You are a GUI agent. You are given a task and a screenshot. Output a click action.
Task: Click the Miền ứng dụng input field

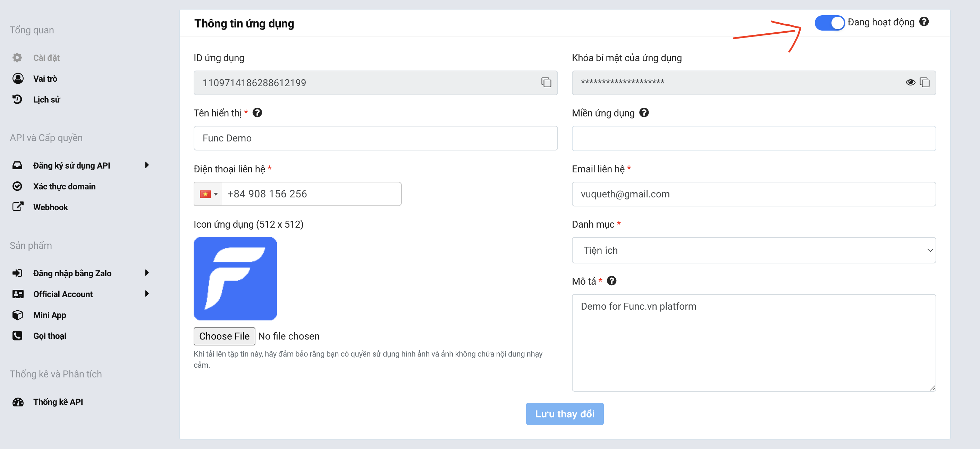[x=753, y=138]
